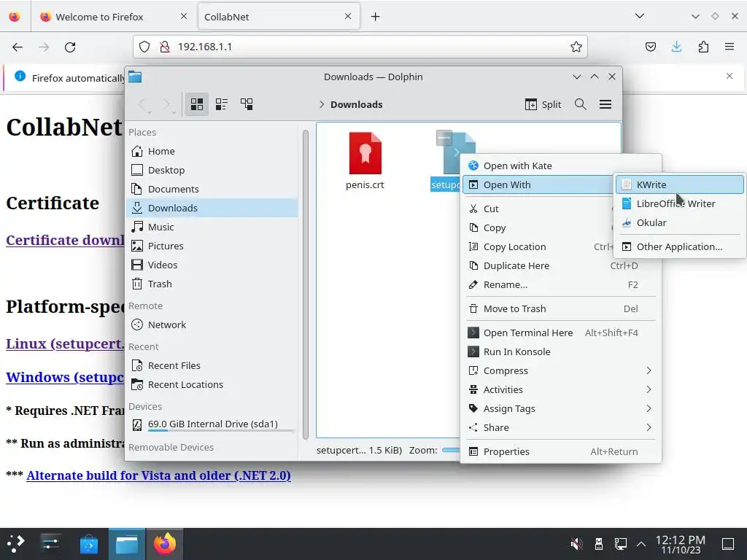This screenshot has width=747, height=560.
Task: Switch to Welcome to Firefox tab
Action: click(x=113, y=17)
